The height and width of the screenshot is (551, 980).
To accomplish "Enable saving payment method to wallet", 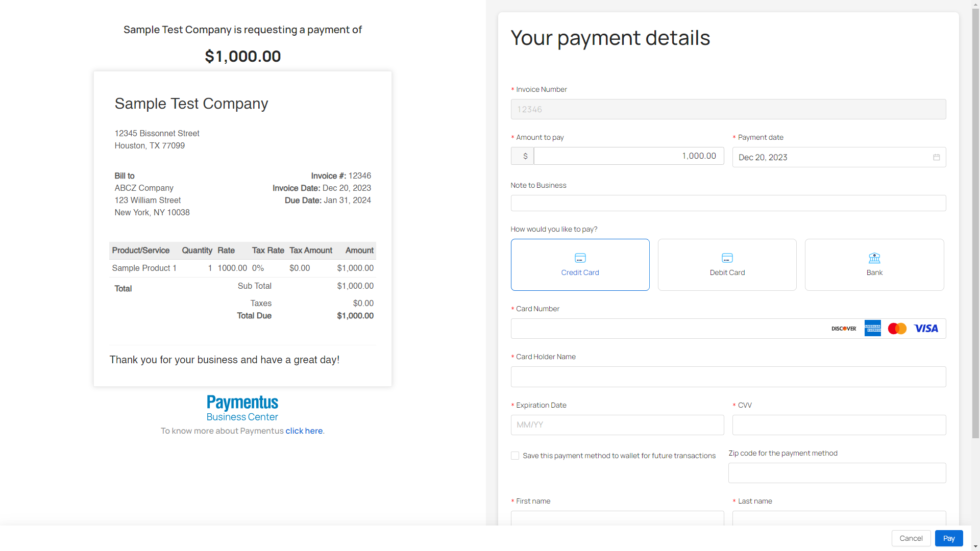I will pyautogui.click(x=515, y=456).
